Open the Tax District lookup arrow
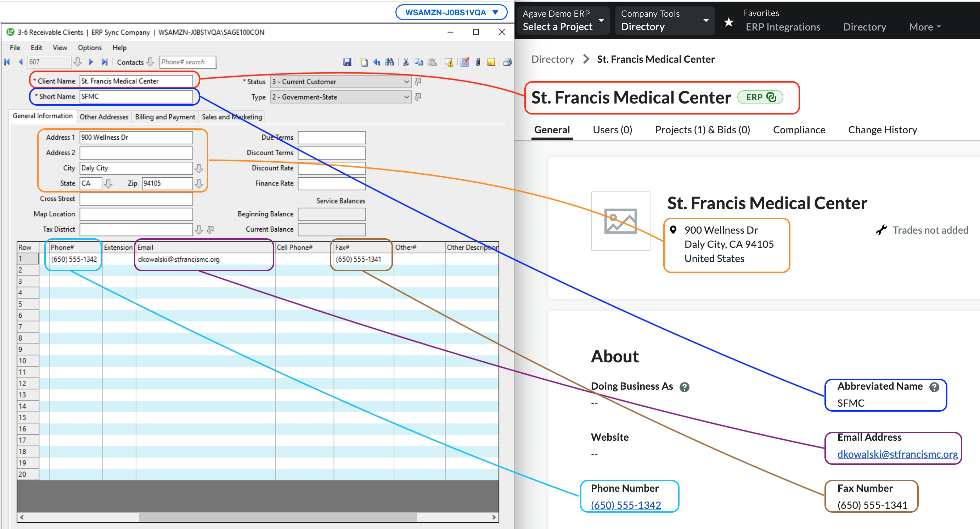This screenshot has height=529, width=980. point(199,229)
